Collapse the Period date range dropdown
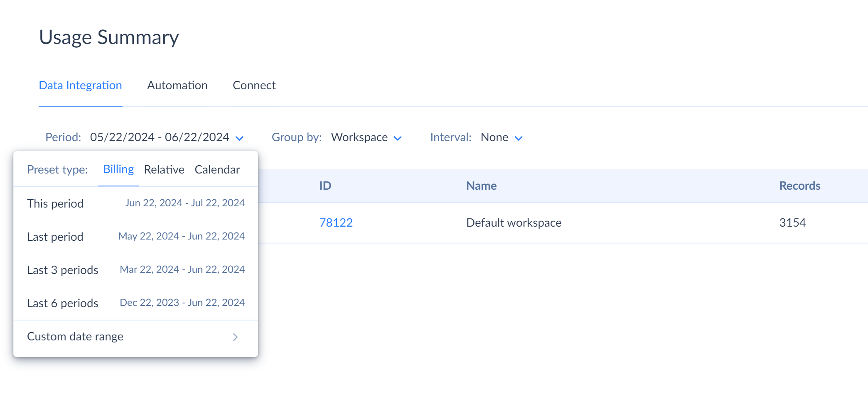The image size is (868, 401). click(x=166, y=137)
